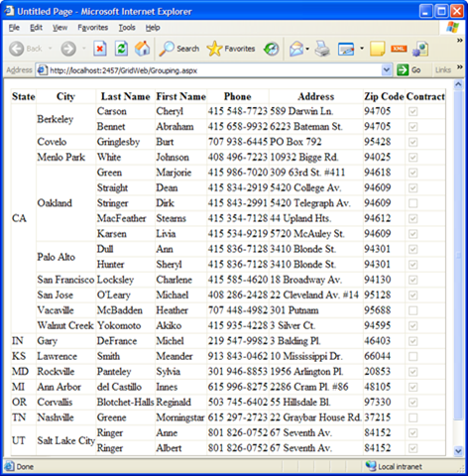Click the Print icon
Image resolution: width=468 pixels, height=476 pixels.
tap(322, 49)
